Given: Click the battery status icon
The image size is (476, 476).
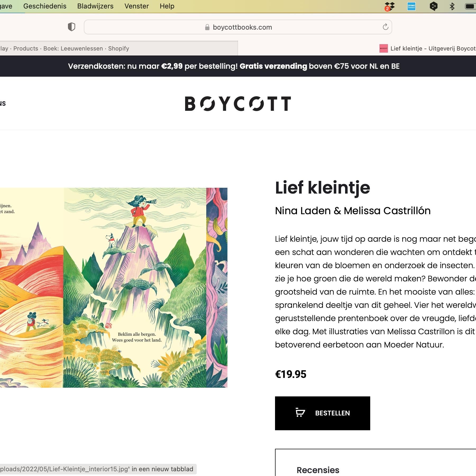Looking at the screenshot, I should 470,6.
